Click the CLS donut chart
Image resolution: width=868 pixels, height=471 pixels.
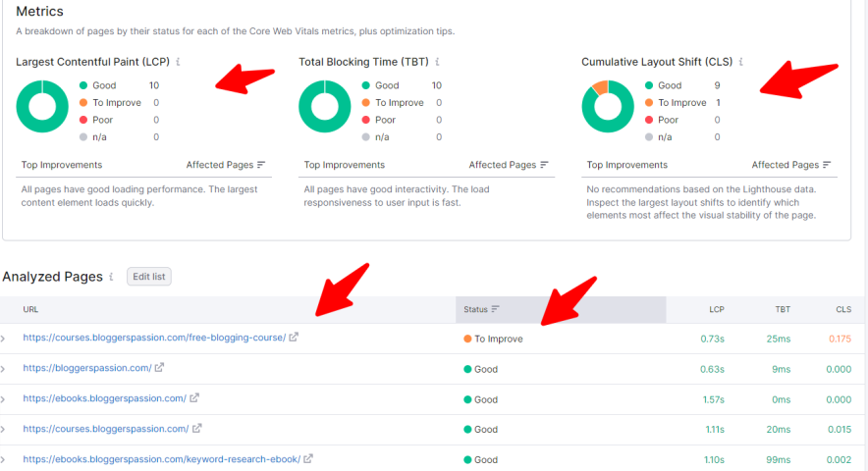[x=608, y=107]
